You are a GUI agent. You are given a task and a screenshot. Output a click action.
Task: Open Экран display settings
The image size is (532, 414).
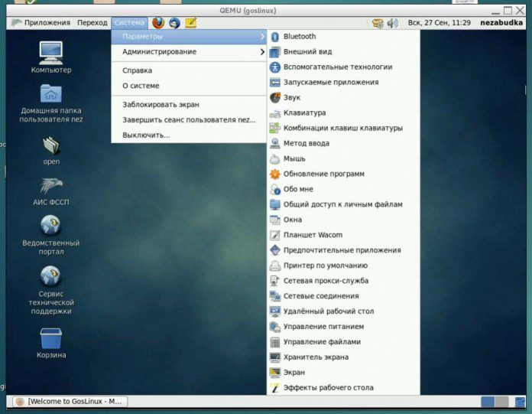343,373
